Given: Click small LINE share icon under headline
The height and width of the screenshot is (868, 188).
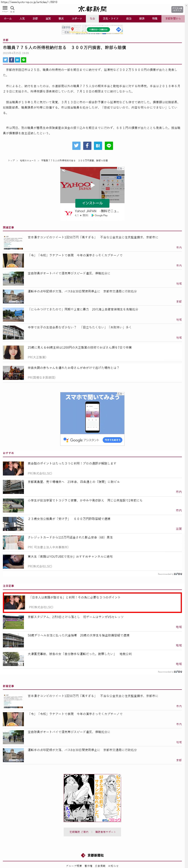Looking at the screenshot, I should coord(24,60).
